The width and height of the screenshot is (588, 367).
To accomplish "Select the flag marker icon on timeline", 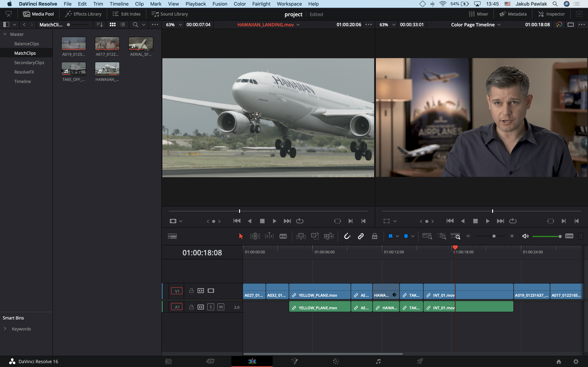I will [390, 236].
